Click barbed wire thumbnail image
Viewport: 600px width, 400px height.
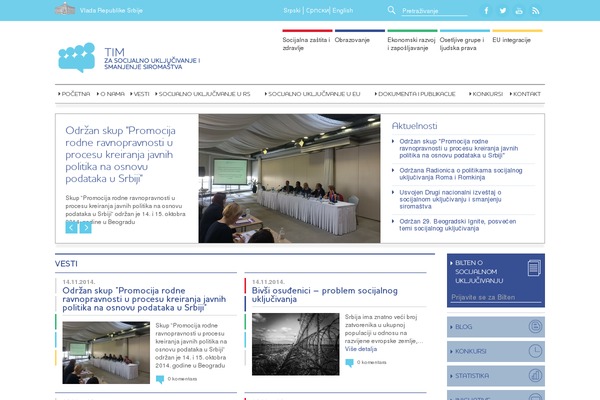(295, 344)
